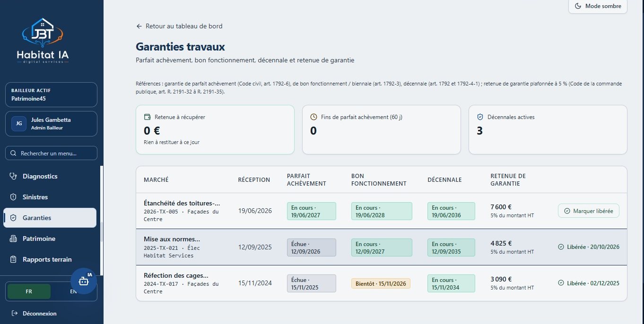Click the moon icon for dark mode
The height and width of the screenshot is (324, 644).
pyautogui.click(x=578, y=6)
